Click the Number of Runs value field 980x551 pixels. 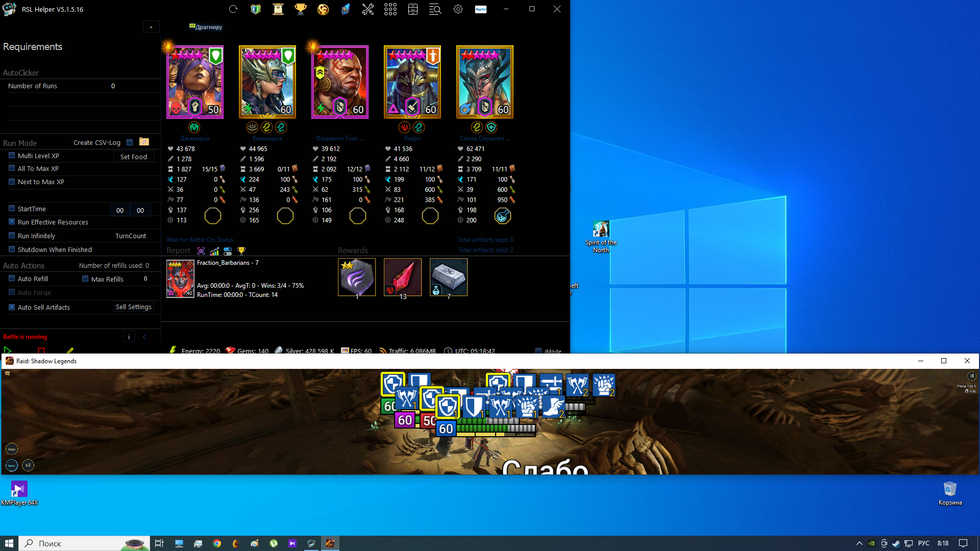point(113,86)
